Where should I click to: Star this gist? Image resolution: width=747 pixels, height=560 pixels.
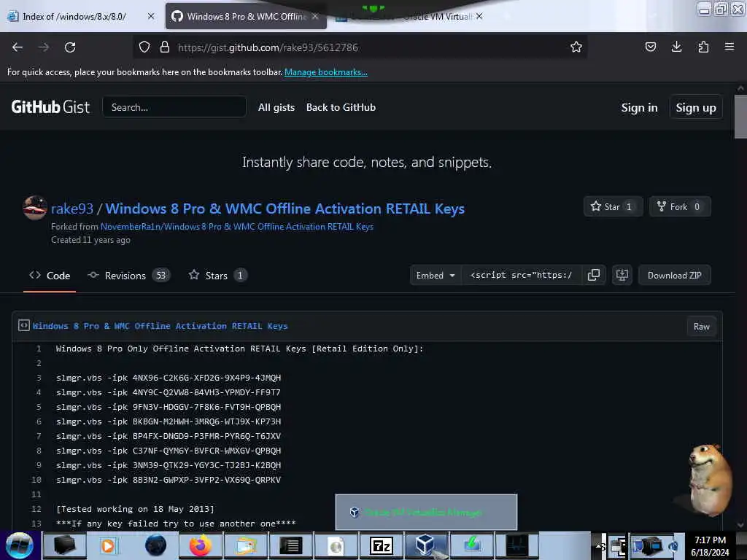click(613, 206)
